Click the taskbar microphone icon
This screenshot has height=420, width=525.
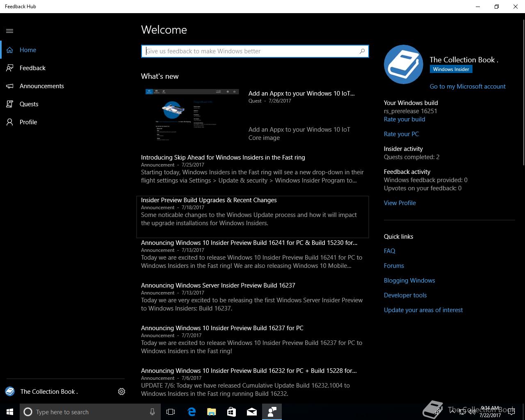click(x=152, y=412)
